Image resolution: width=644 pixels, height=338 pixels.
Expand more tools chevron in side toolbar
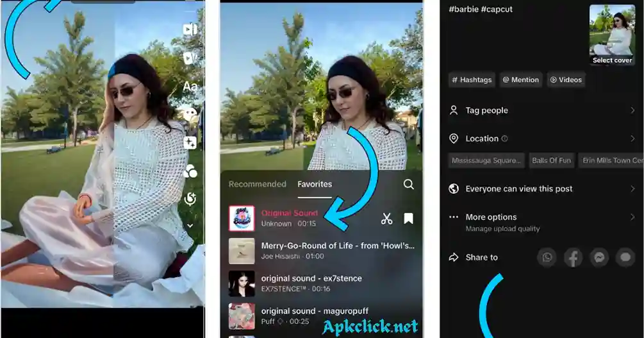click(190, 225)
